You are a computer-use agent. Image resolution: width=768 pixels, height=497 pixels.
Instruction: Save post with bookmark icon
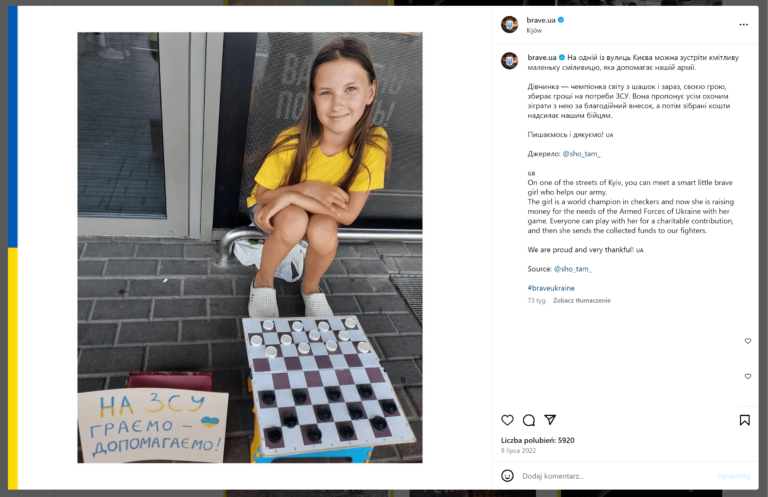tap(744, 420)
